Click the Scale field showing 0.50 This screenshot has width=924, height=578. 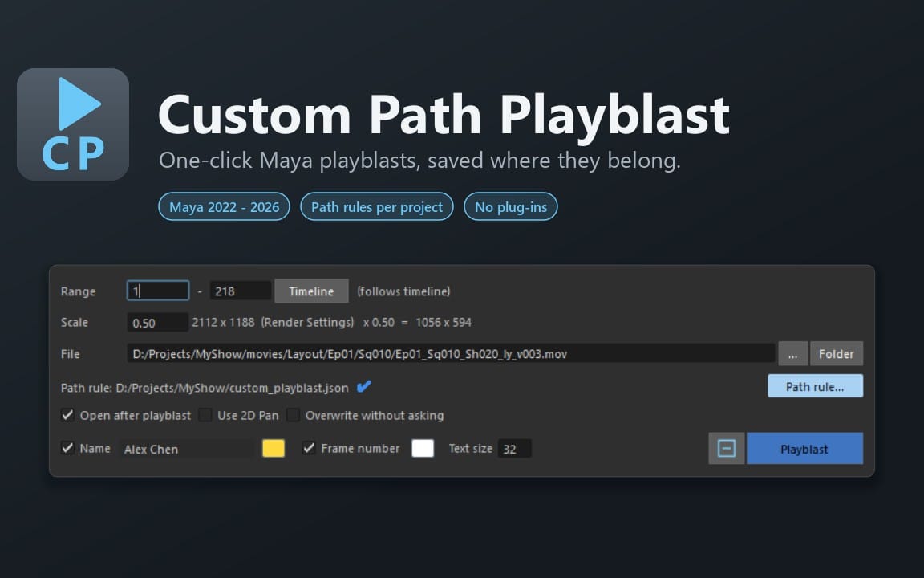coord(157,323)
